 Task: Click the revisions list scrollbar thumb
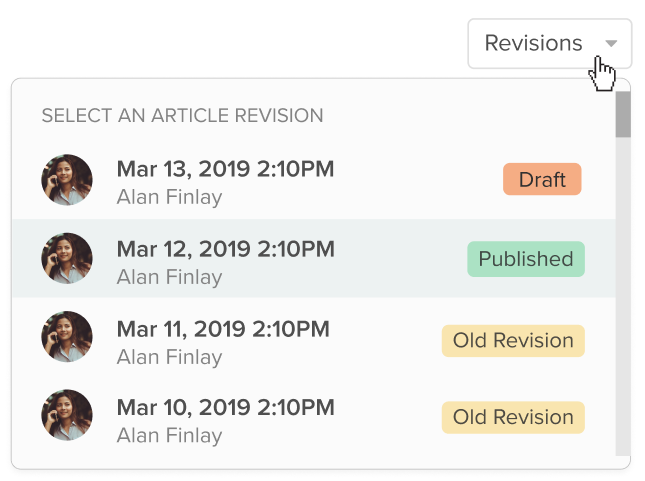623,114
